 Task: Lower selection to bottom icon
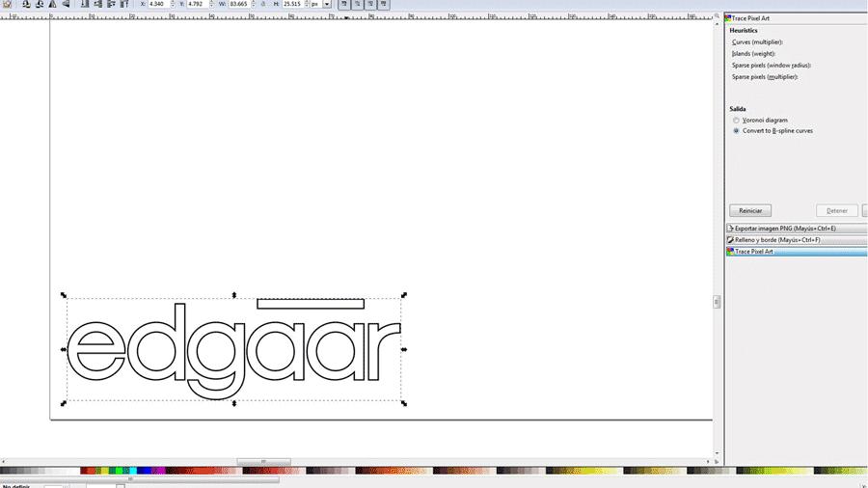[85, 4]
